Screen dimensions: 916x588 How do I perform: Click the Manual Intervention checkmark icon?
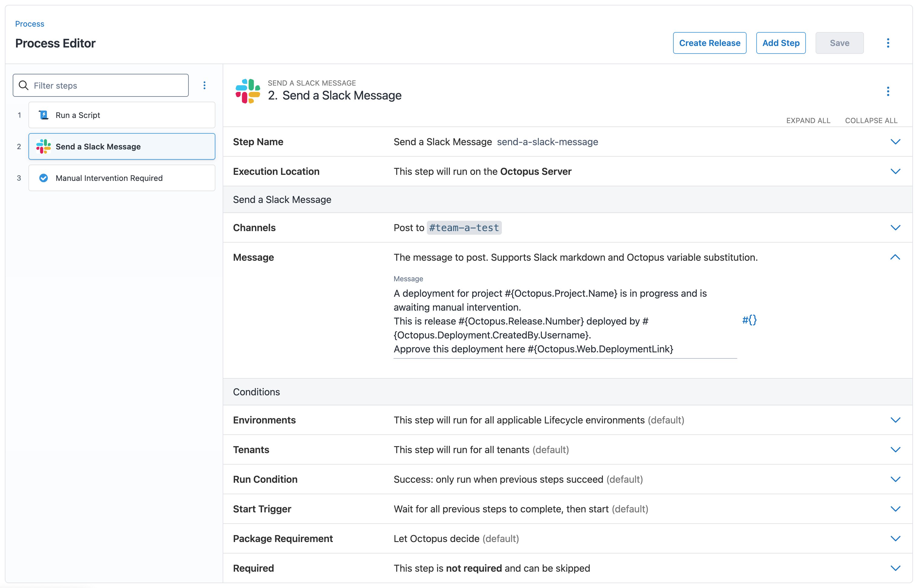[x=44, y=178]
